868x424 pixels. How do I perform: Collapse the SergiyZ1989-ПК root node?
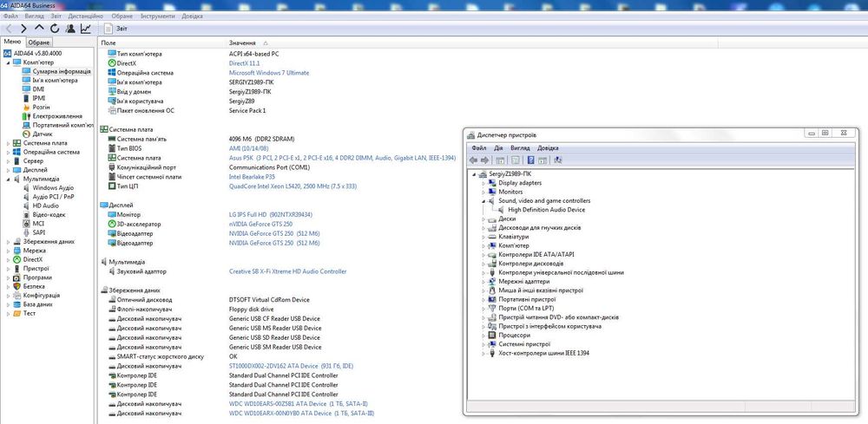tap(475, 173)
